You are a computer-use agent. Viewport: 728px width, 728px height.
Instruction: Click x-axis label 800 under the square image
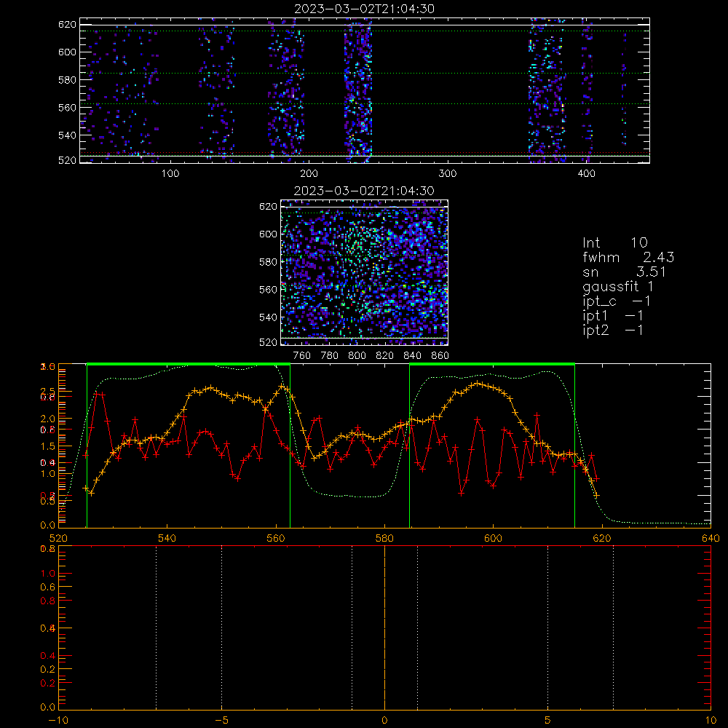tap(357, 356)
